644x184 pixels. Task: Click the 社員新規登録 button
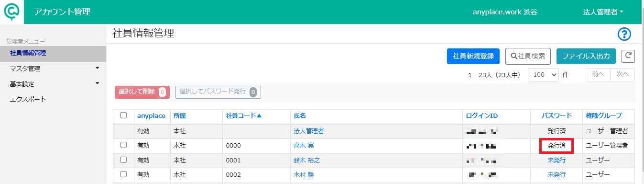pos(473,56)
